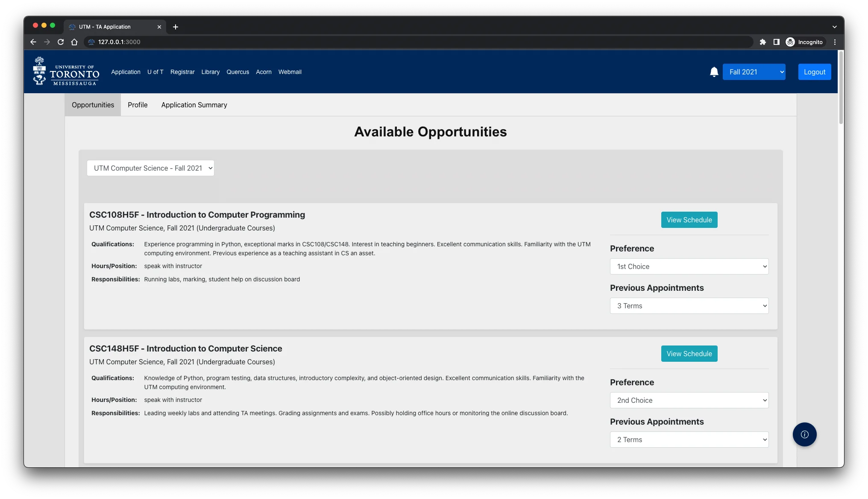Click the address bar URL field
This screenshot has height=499, width=868.
point(384,42)
